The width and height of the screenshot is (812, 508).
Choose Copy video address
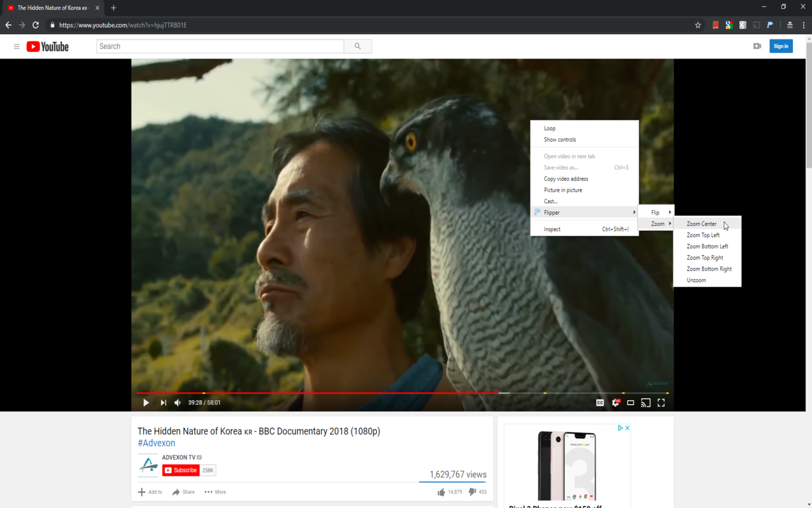coord(584,179)
